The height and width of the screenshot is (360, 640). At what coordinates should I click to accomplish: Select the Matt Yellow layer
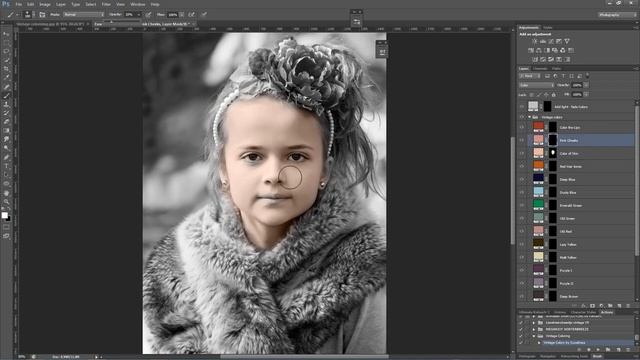(581, 258)
